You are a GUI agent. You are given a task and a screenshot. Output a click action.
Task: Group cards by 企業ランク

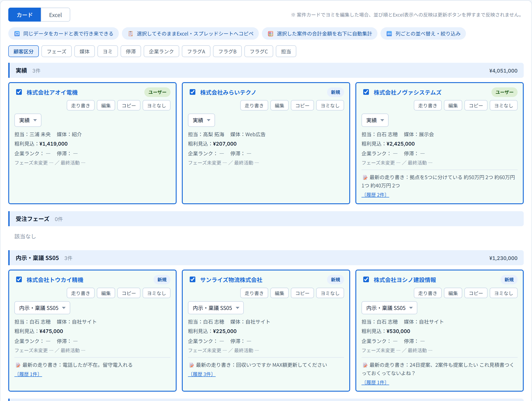(x=161, y=51)
